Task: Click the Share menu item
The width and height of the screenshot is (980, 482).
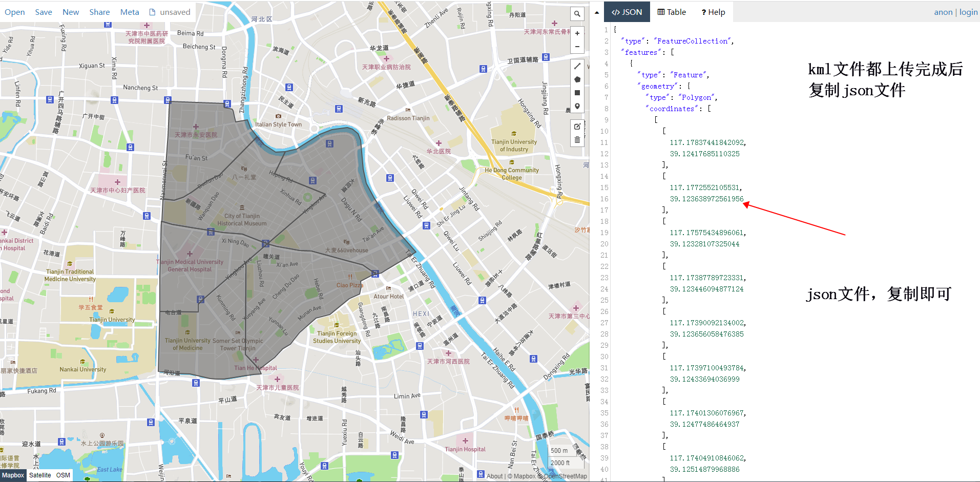Action: [x=99, y=12]
